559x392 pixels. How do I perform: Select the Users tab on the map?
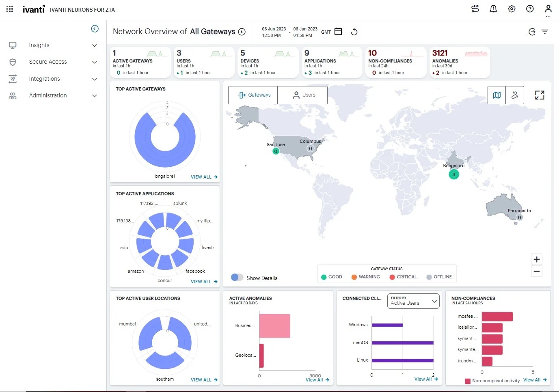coord(304,95)
